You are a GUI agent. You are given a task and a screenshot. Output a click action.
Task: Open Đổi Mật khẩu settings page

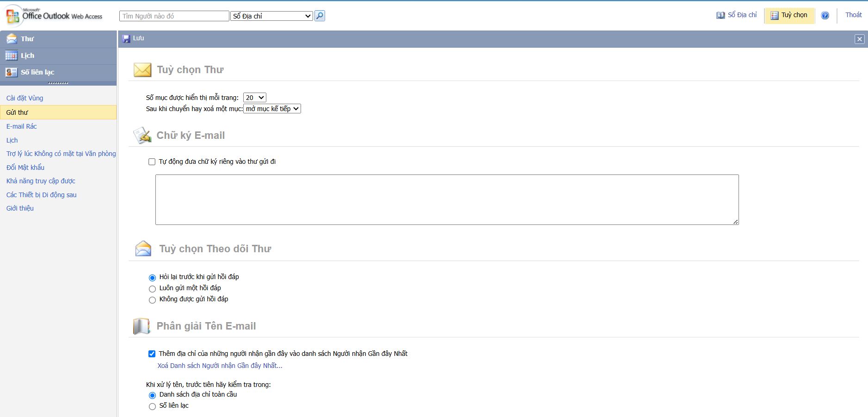[x=25, y=168]
